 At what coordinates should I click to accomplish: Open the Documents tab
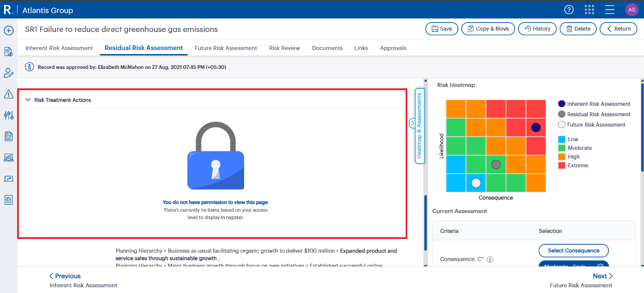[x=327, y=48]
